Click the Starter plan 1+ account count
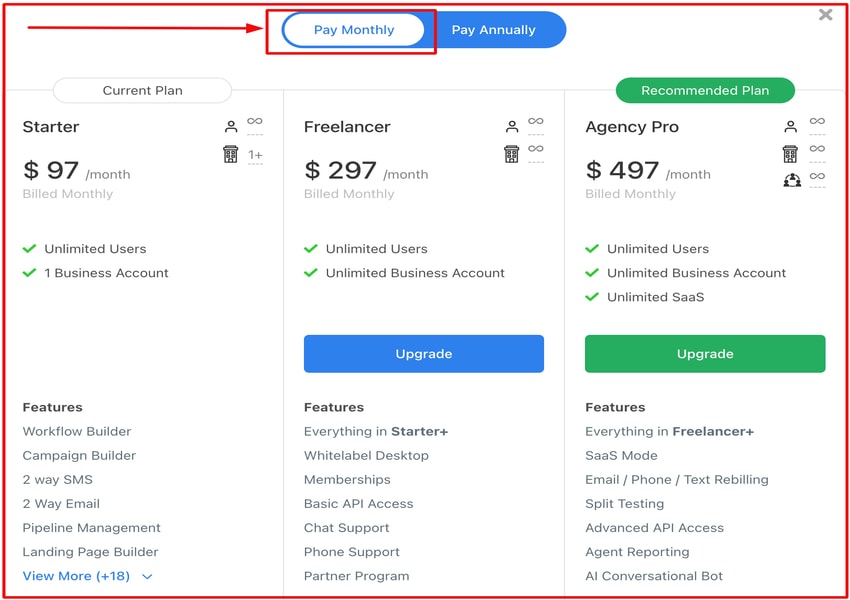 255,155
